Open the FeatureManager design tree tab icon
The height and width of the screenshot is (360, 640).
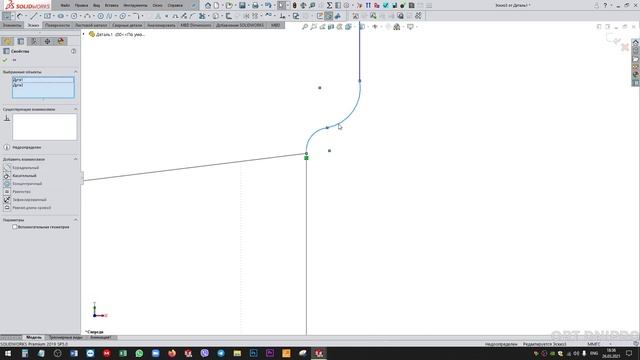(x=7, y=41)
